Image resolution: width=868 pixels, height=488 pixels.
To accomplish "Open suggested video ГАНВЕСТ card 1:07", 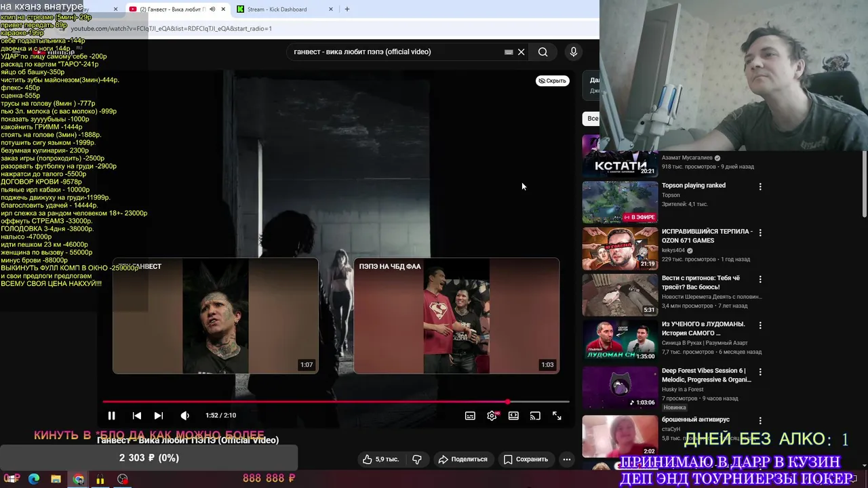I will 216,316.
